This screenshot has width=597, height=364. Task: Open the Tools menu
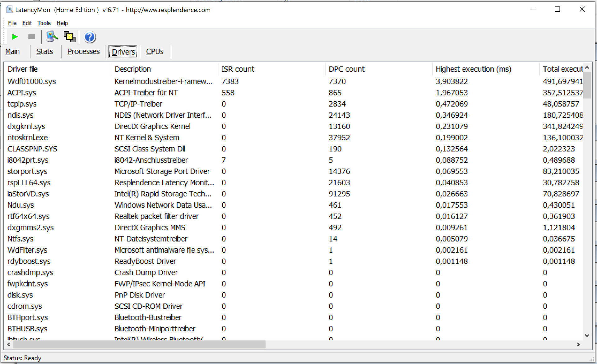tap(44, 23)
